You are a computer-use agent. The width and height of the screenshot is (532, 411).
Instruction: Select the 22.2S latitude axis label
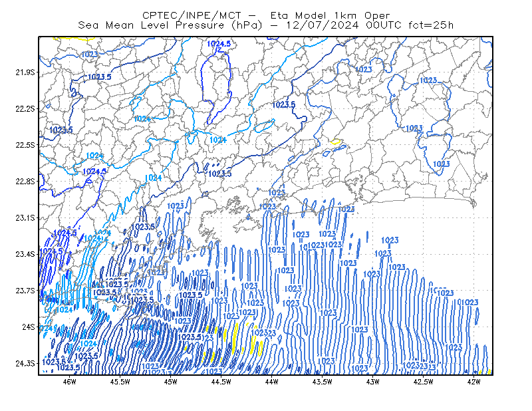tap(25, 108)
